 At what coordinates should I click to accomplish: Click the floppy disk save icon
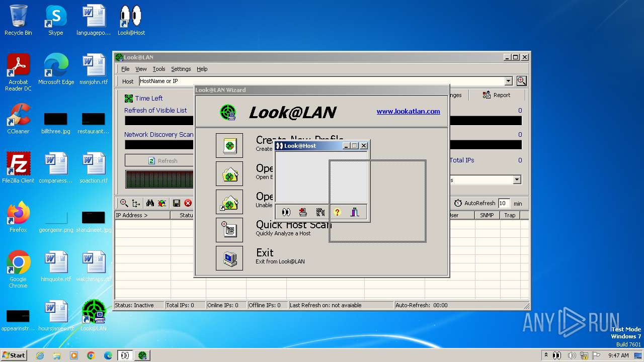[177, 203]
